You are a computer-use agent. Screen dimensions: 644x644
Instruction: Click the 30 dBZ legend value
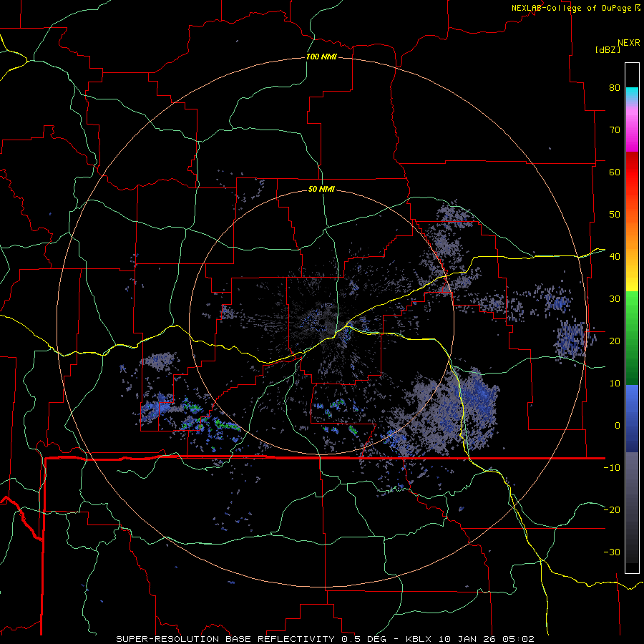(615, 298)
